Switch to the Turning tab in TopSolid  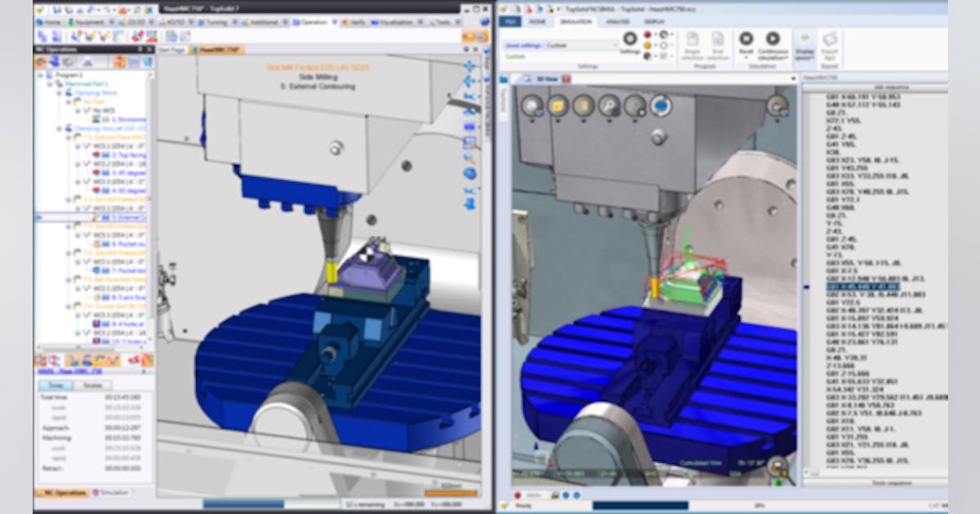pyautogui.click(x=217, y=21)
